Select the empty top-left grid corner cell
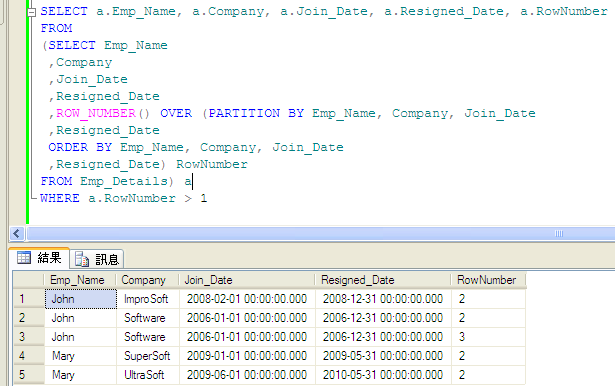This screenshot has width=615, height=386. pos(29,280)
